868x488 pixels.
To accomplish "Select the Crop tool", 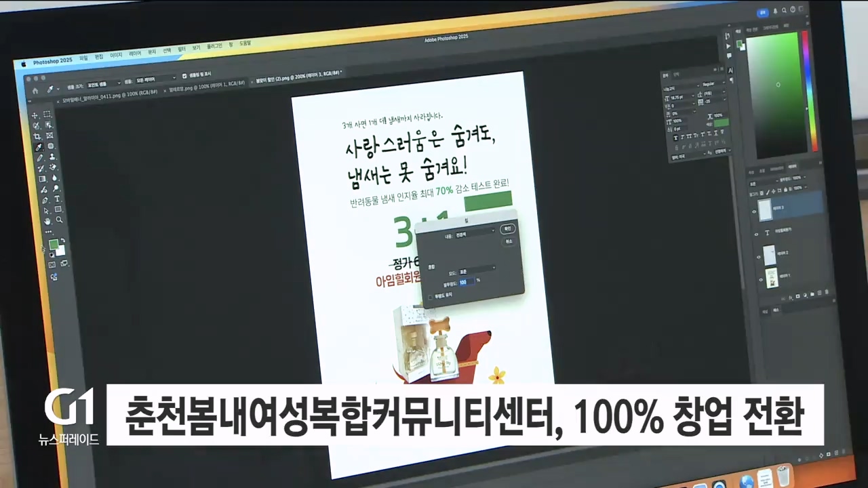I will [37, 136].
